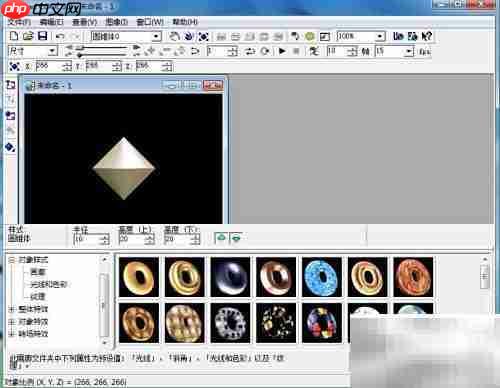Select 光线和色彩 in the style tree

tap(49, 284)
